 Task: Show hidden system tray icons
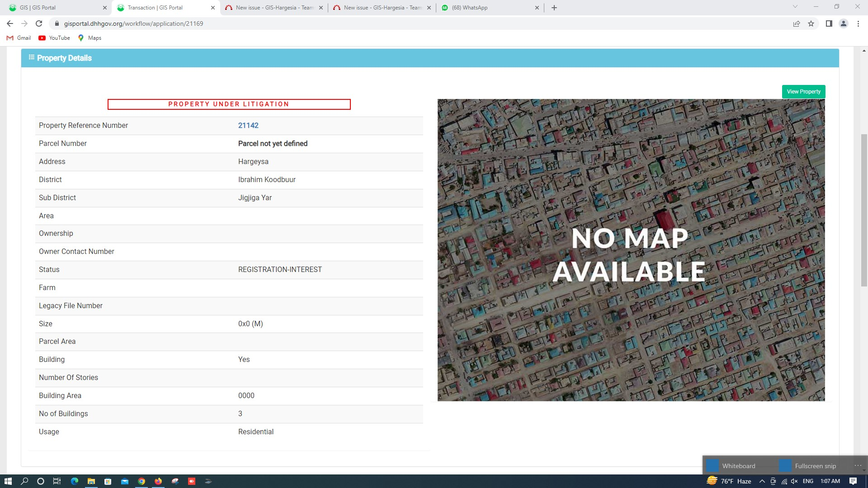[x=762, y=481]
